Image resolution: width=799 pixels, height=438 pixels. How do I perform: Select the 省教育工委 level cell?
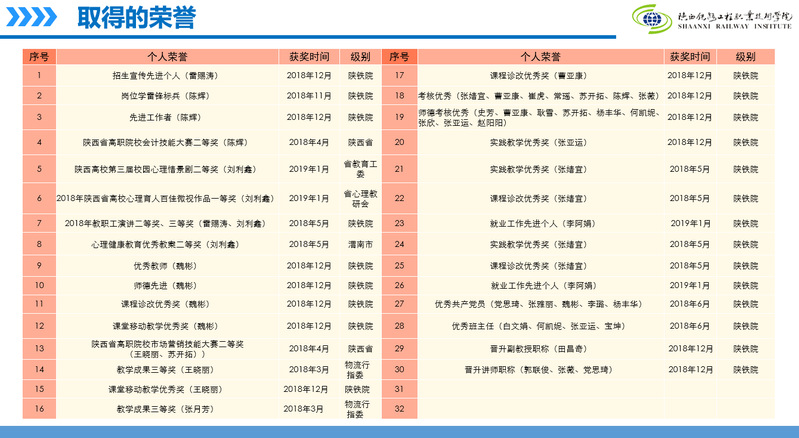coord(359,170)
